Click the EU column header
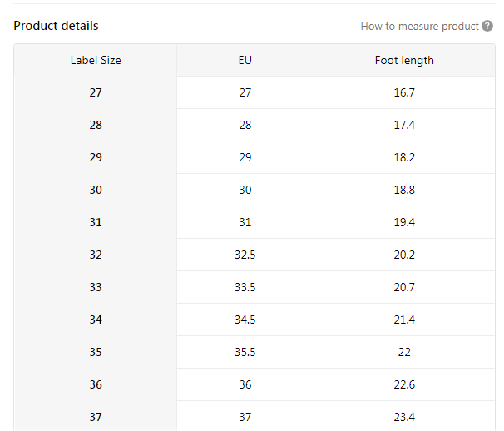 (245, 60)
